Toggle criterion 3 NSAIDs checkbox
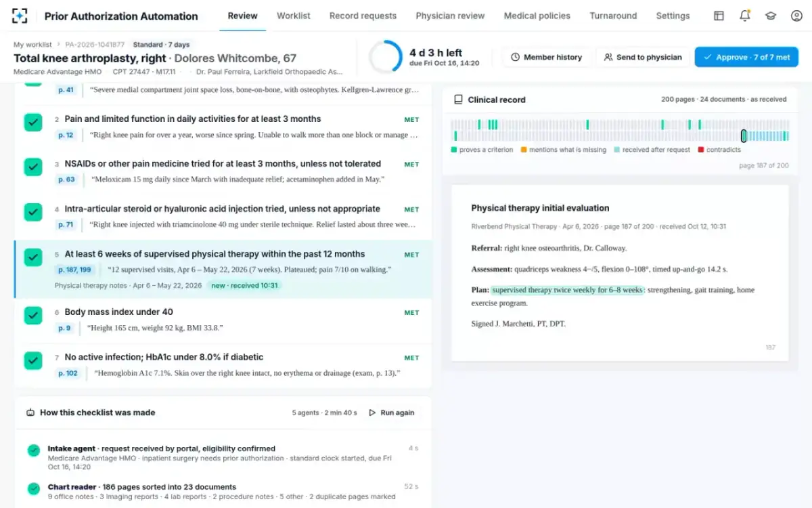The height and width of the screenshot is (508, 812). pyautogui.click(x=33, y=167)
